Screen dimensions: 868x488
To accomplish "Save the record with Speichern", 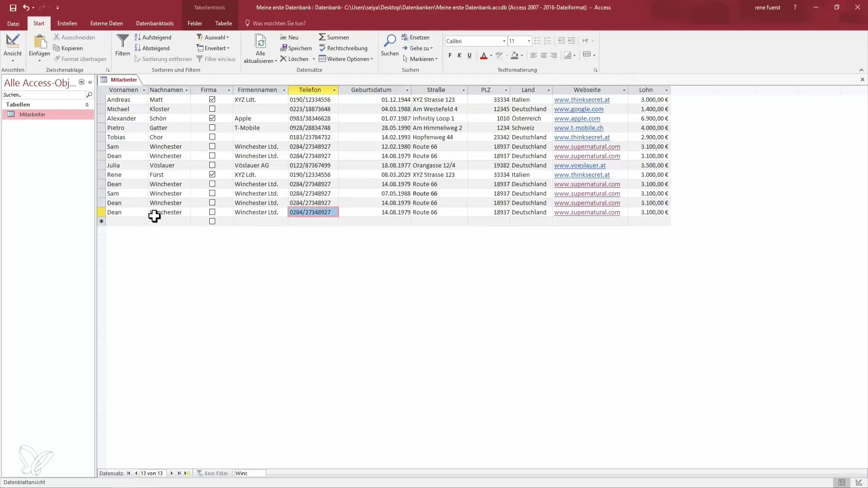I will (x=296, y=48).
